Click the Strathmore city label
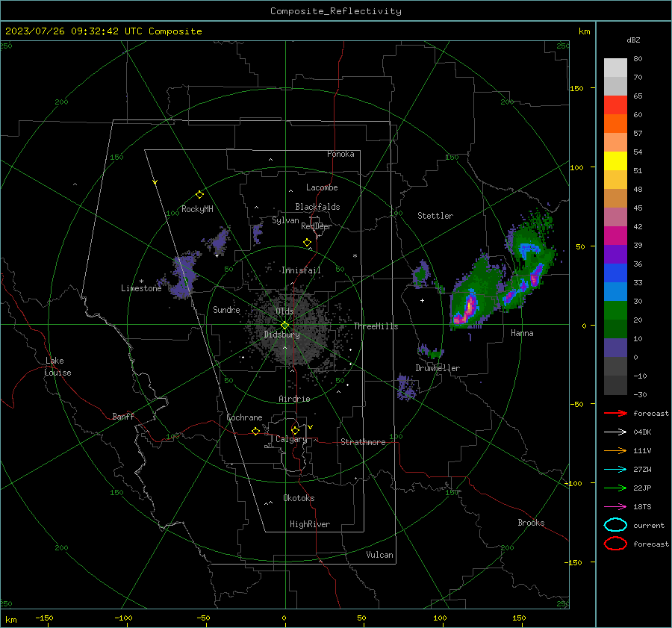This screenshot has width=672, height=628. tap(363, 442)
